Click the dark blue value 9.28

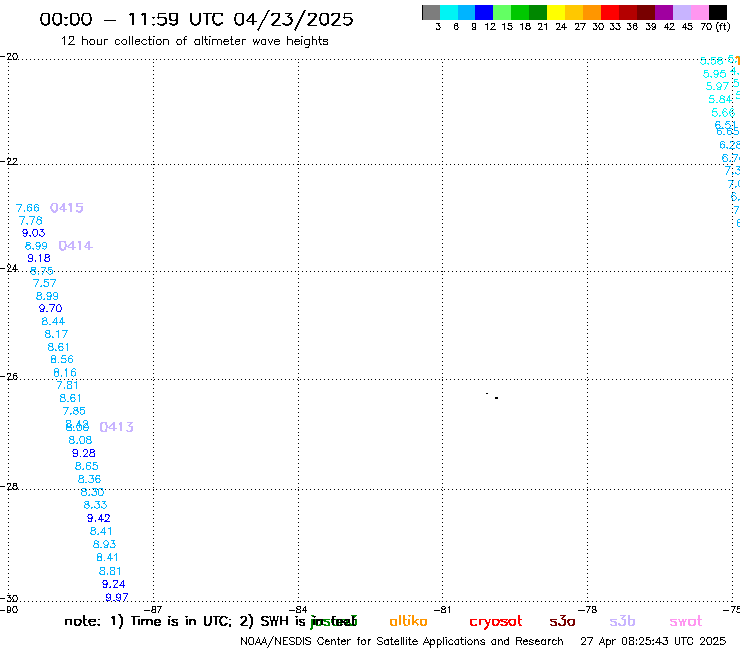tap(84, 453)
